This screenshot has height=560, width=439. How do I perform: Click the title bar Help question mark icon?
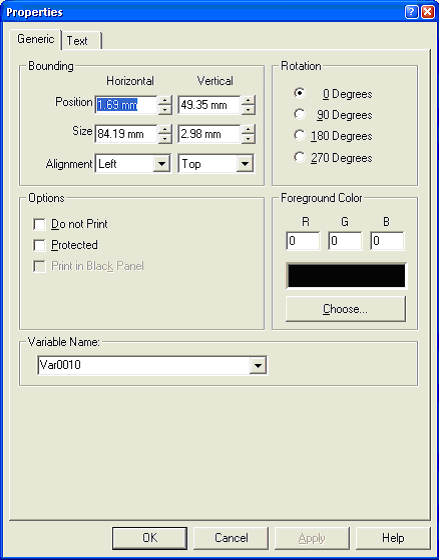click(x=411, y=12)
